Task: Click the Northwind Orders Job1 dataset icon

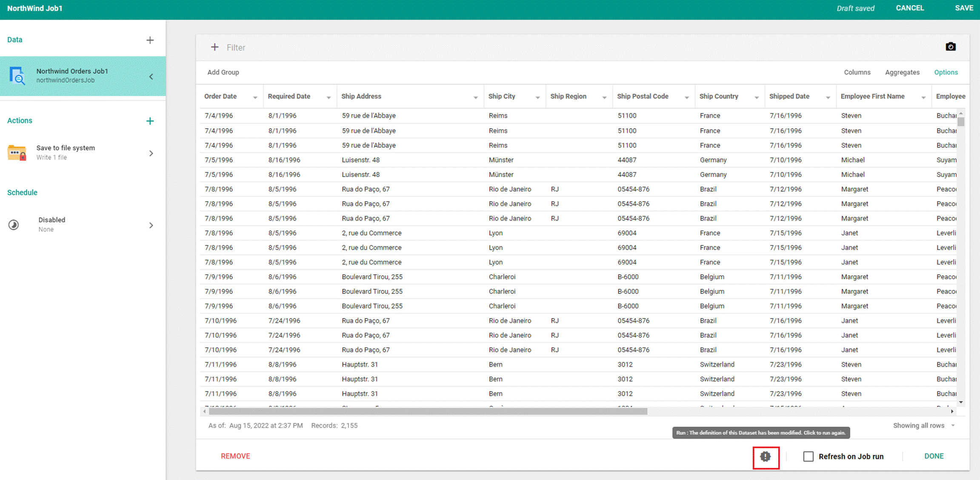Action: pos(17,76)
